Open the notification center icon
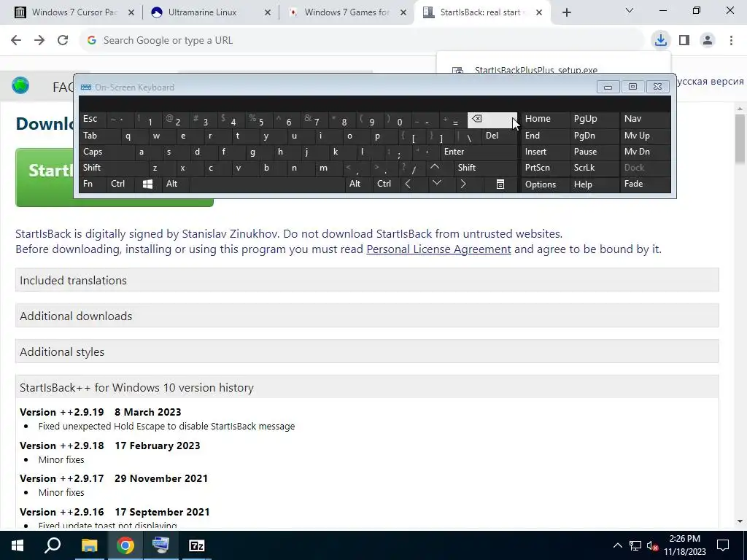Viewport: 747px width, 560px height. pos(723,545)
